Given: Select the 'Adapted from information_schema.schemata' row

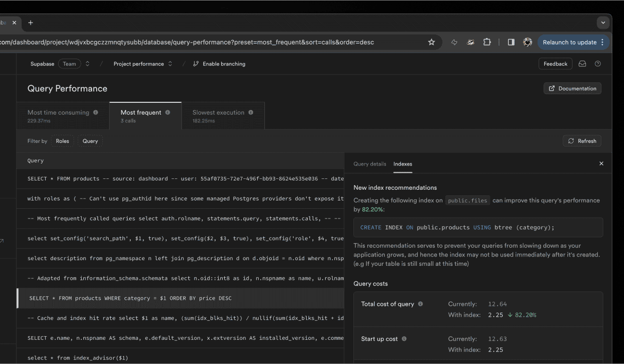Looking at the screenshot, I should point(181,278).
